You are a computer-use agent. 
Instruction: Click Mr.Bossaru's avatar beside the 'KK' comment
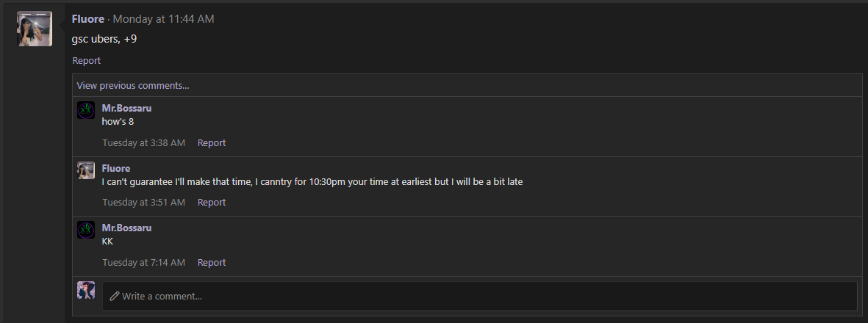(86, 230)
